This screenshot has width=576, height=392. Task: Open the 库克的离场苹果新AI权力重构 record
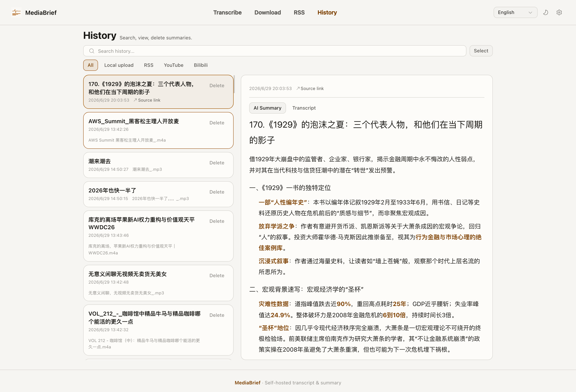(158, 236)
